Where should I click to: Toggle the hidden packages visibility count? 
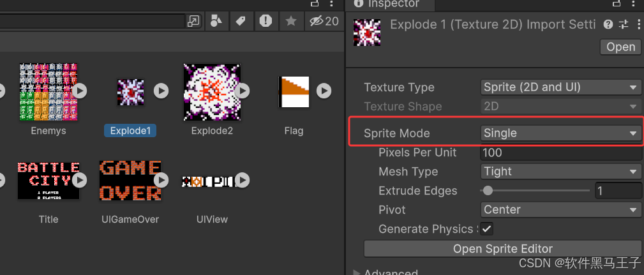tap(324, 21)
